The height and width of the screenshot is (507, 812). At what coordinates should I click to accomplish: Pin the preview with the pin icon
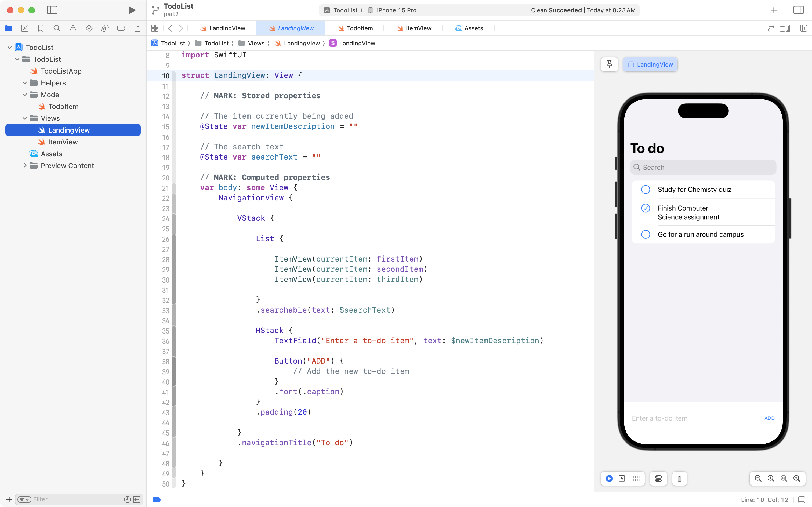(609, 64)
